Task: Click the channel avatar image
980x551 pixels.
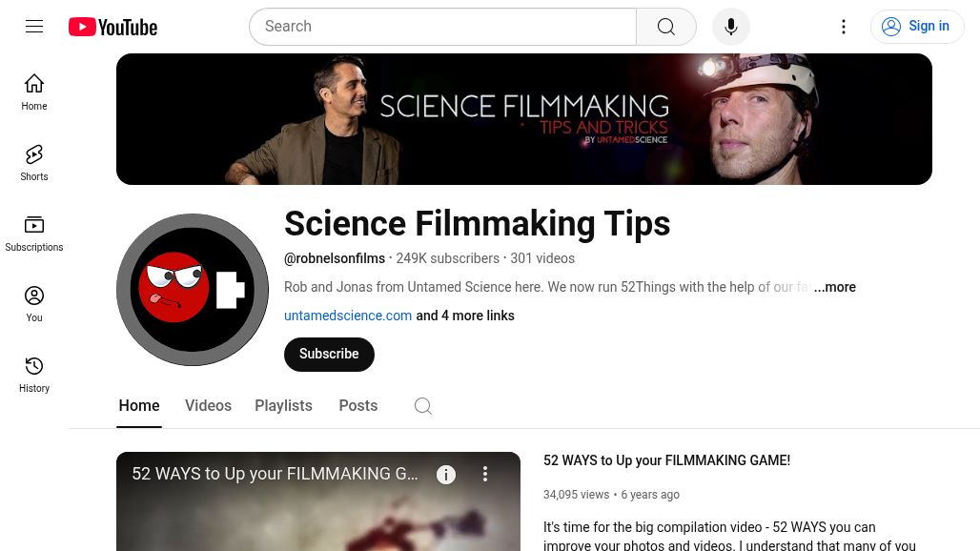Action: (x=193, y=290)
